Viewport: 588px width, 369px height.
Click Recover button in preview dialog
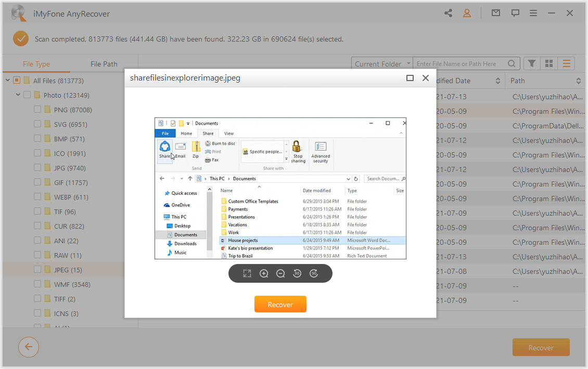(x=280, y=305)
